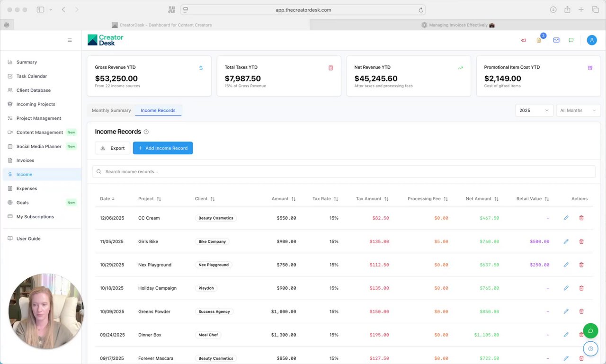Open notifications icon with badge 3
Screen dimensions: 606x364
[x=539, y=40]
